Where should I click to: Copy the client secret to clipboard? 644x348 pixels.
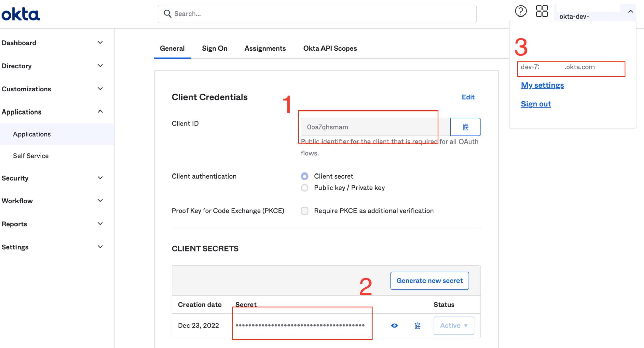tap(418, 326)
